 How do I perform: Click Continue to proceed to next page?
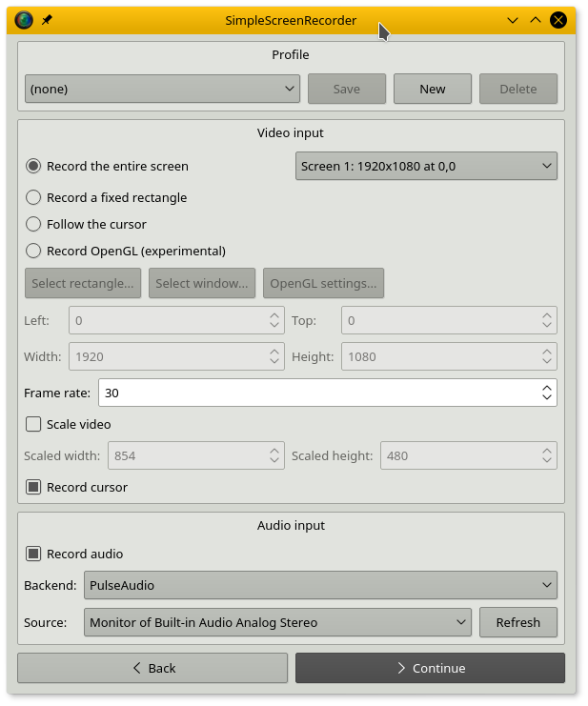tap(430, 668)
